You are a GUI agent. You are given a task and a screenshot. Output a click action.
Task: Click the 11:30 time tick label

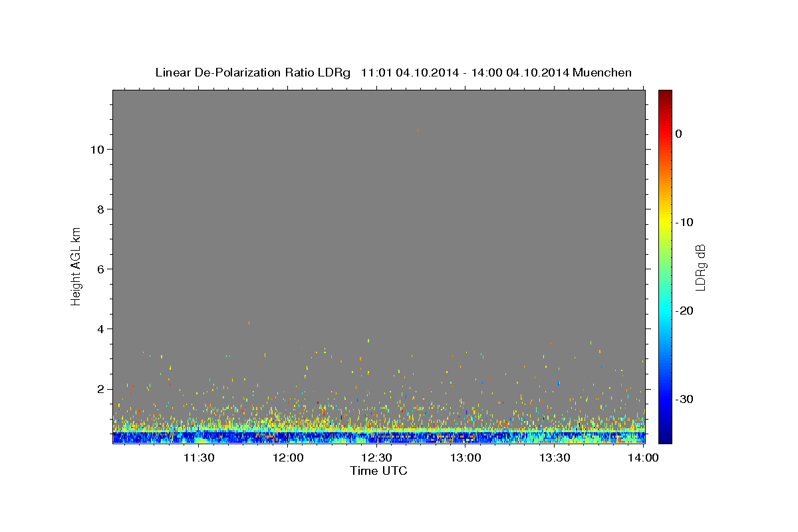(199, 458)
